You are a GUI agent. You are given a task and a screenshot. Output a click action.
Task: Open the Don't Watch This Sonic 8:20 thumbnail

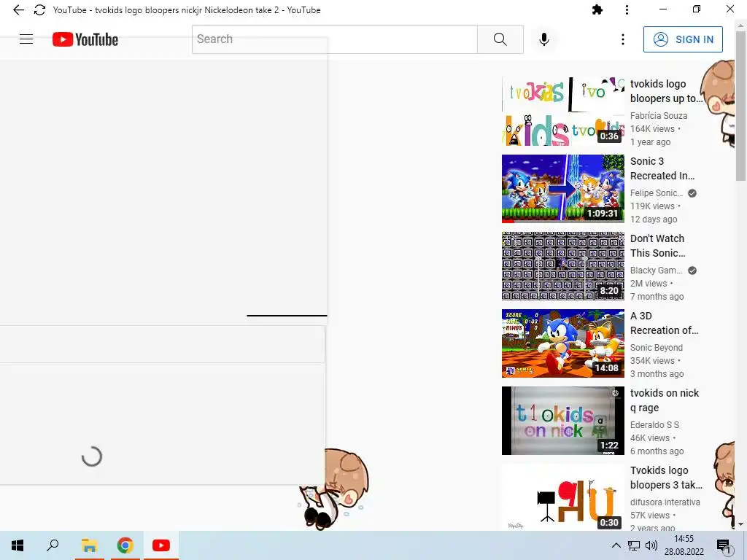pos(562,265)
